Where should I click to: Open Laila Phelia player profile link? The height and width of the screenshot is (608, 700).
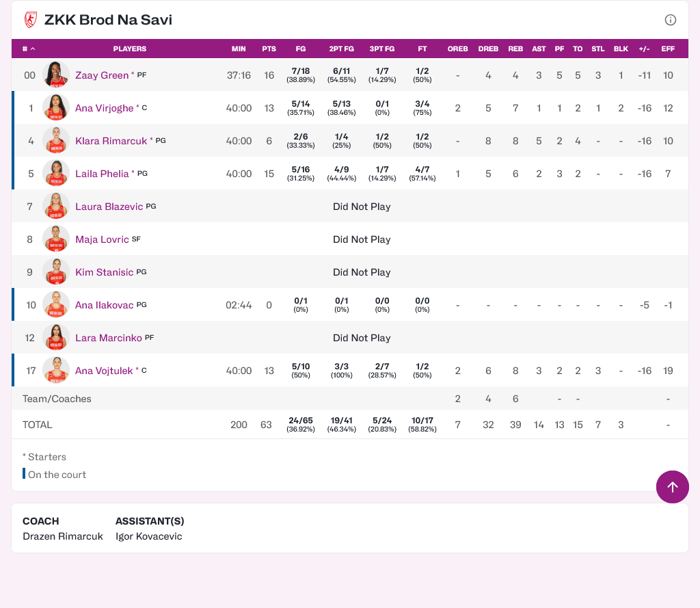tap(102, 174)
